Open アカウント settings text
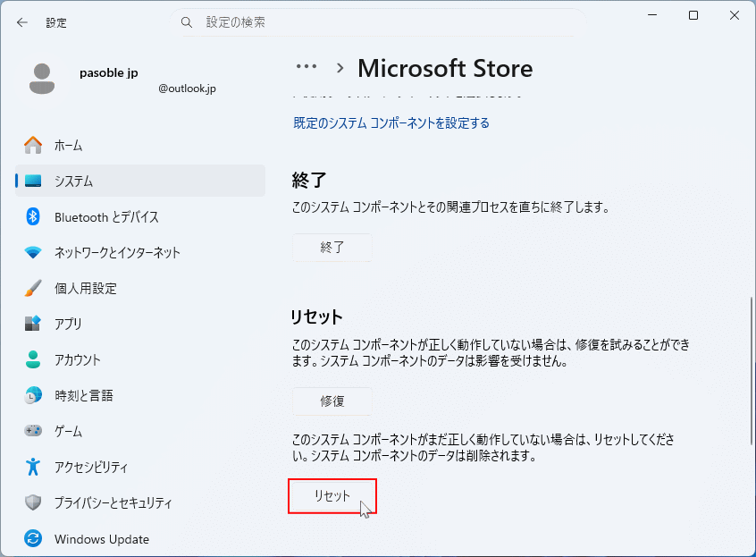 [78, 359]
